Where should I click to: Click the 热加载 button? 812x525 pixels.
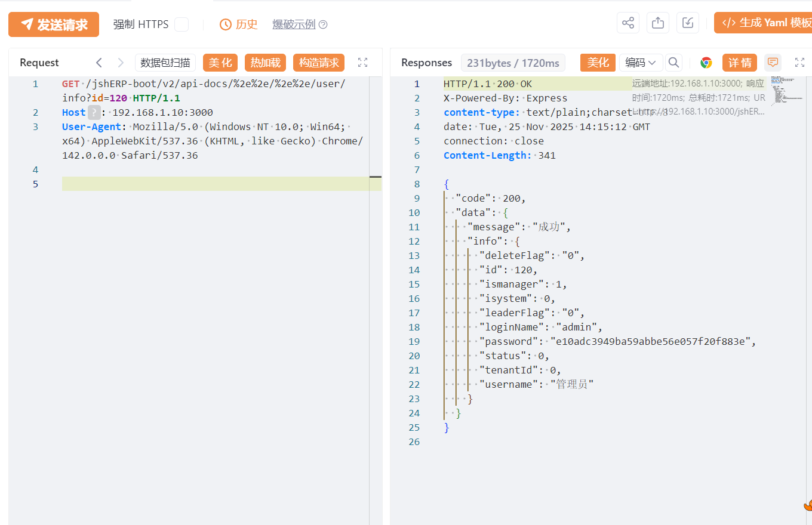265,63
